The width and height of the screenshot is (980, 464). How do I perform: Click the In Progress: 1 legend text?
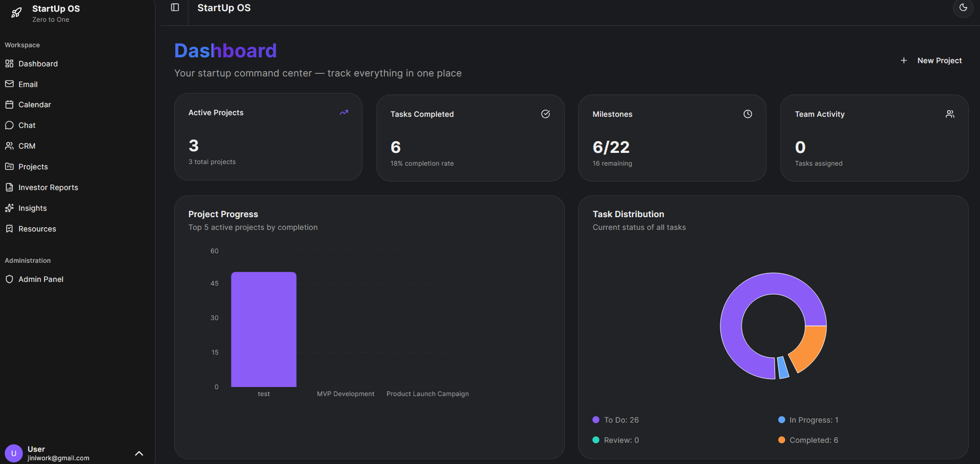[x=814, y=420]
